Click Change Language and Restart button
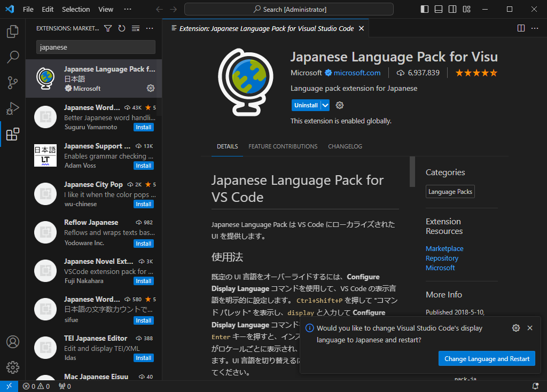Screen dimensions: 547x392 coord(487,358)
